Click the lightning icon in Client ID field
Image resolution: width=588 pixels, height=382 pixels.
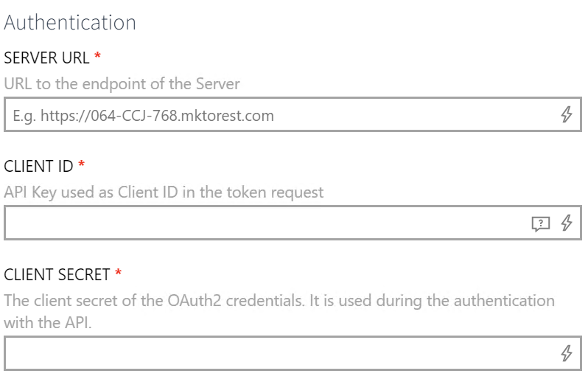tap(567, 223)
